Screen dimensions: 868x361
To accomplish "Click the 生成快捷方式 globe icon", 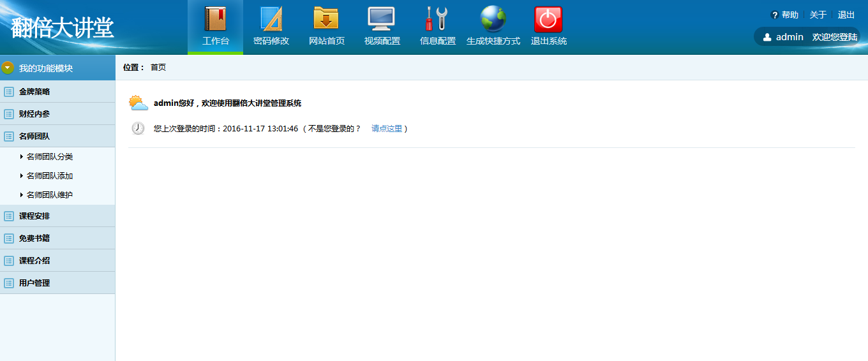I will pos(493,18).
